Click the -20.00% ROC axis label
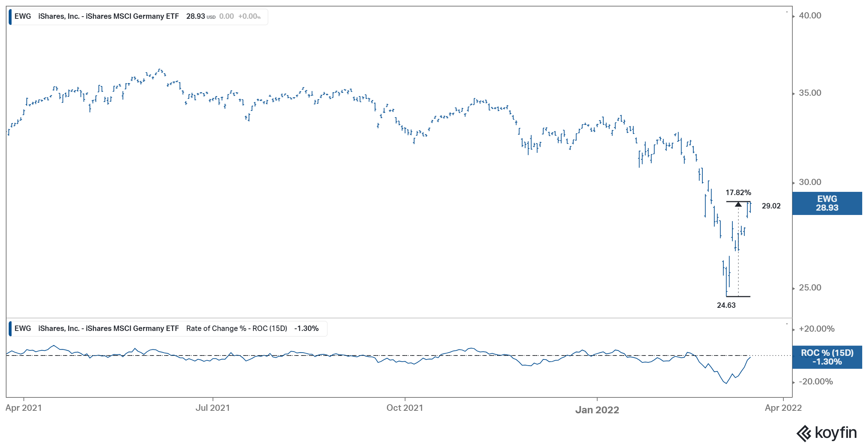 (816, 382)
